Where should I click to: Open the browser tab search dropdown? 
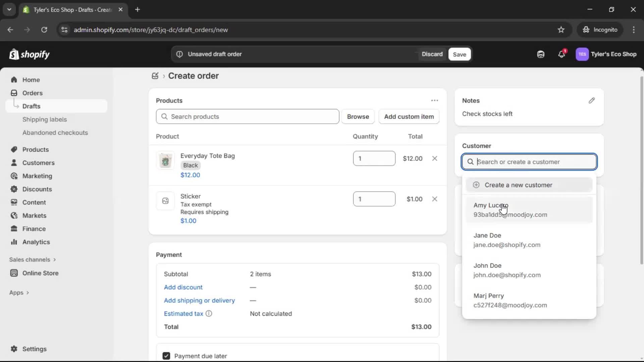coord(9,9)
